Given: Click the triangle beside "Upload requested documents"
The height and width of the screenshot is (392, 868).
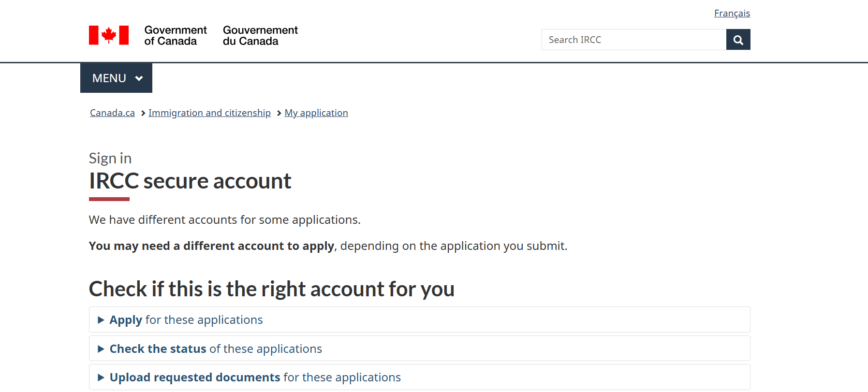Looking at the screenshot, I should point(101,377).
